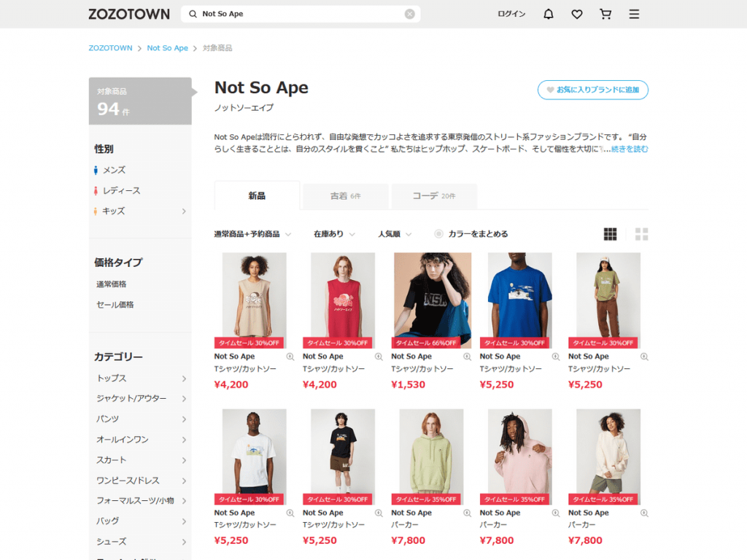
Task: Filter by 通常価格
Action: point(112,284)
